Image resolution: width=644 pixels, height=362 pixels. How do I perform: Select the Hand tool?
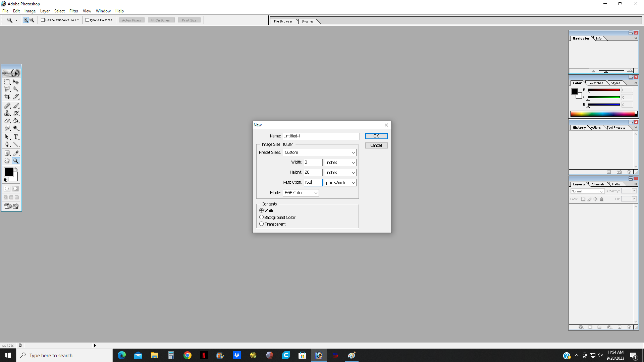pyautogui.click(x=7, y=161)
